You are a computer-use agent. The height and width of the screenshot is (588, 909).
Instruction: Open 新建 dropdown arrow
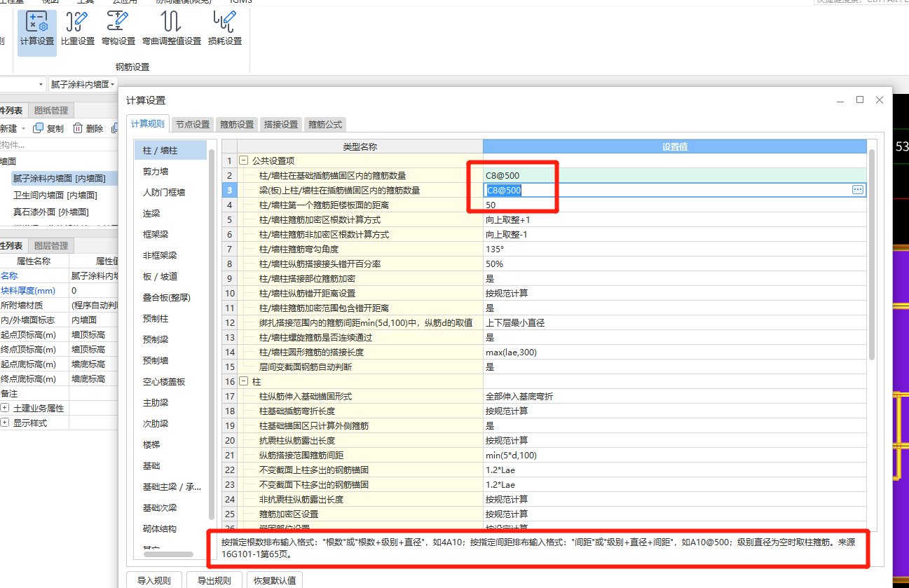pyautogui.click(x=23, y=129)
